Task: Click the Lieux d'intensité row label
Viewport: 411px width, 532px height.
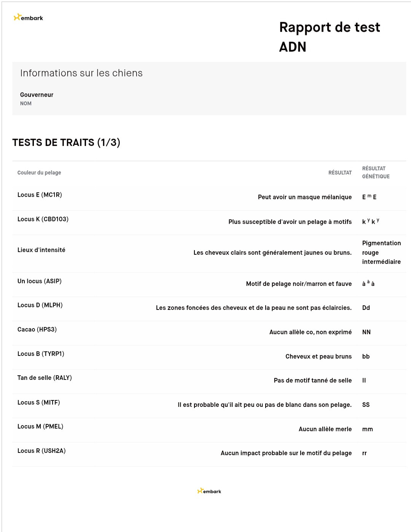Action: [x=41, y=250]
